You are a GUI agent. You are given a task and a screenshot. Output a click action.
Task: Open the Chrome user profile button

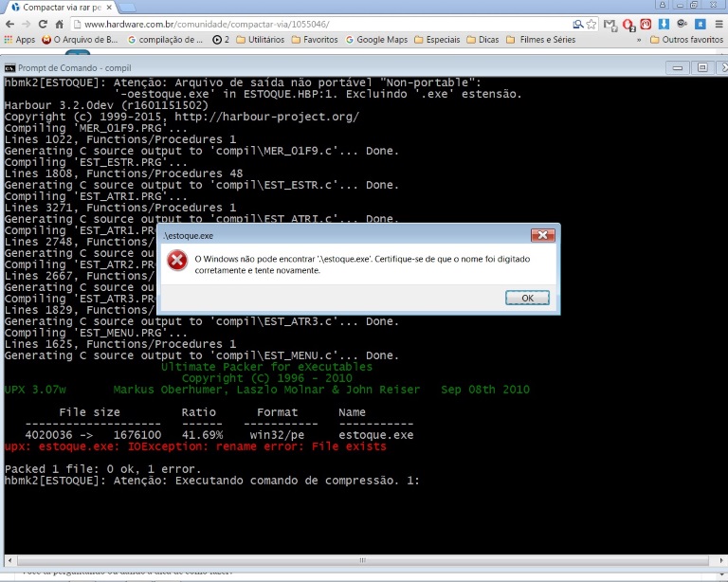(662, 5)
